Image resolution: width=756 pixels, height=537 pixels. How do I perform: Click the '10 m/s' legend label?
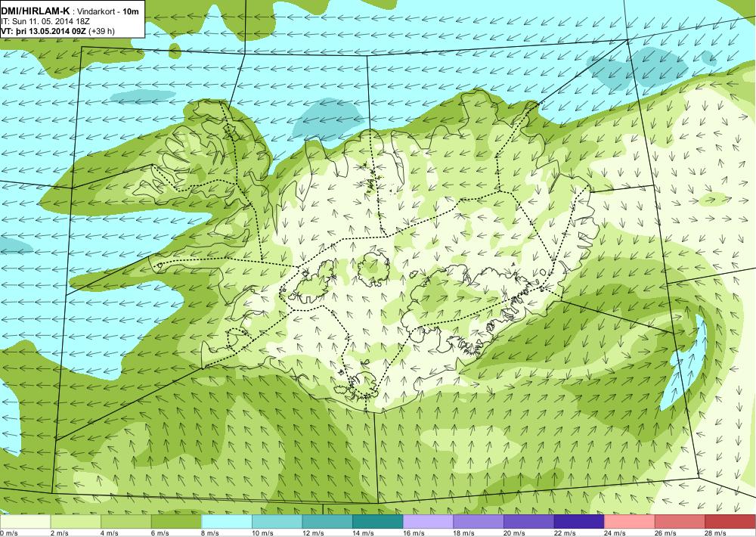click(263, 533)
